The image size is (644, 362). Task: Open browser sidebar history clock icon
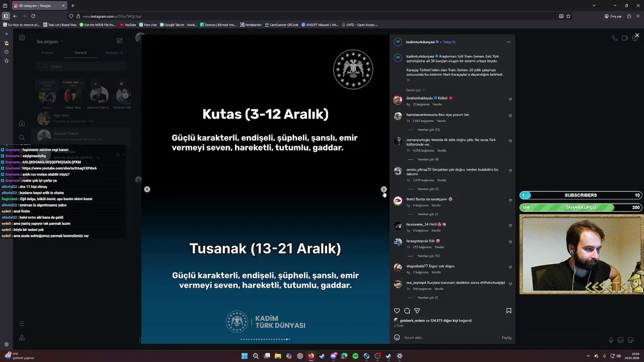(x=6, y=52)
